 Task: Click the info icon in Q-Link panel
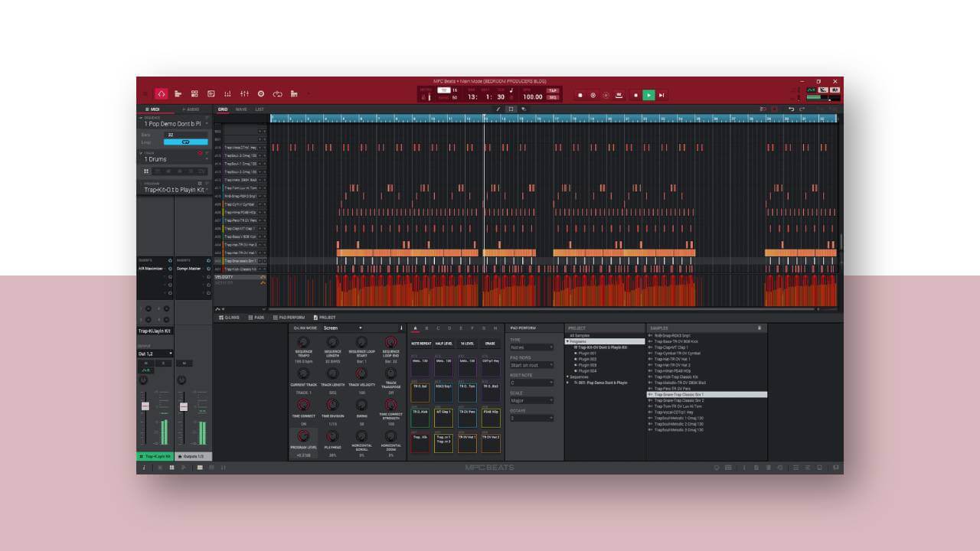[401, 328]
